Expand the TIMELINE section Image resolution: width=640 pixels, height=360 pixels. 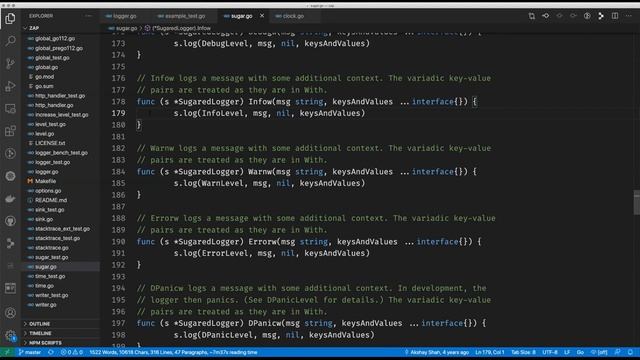60,333
